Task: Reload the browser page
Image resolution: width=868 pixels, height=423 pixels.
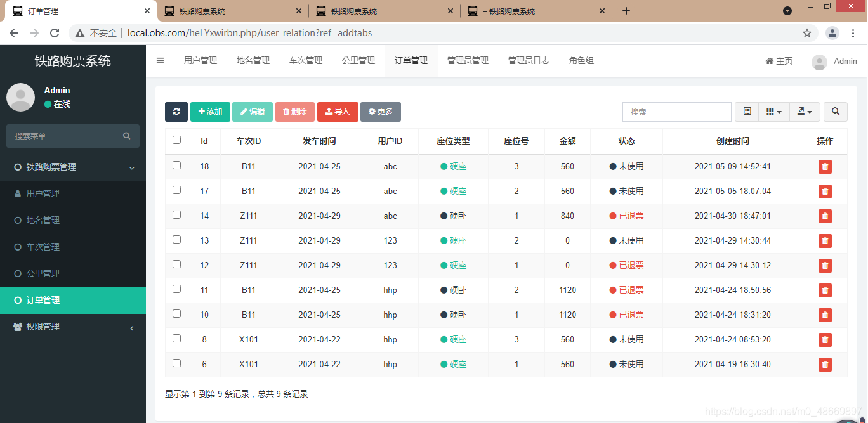Action: (x=55, y=33)
